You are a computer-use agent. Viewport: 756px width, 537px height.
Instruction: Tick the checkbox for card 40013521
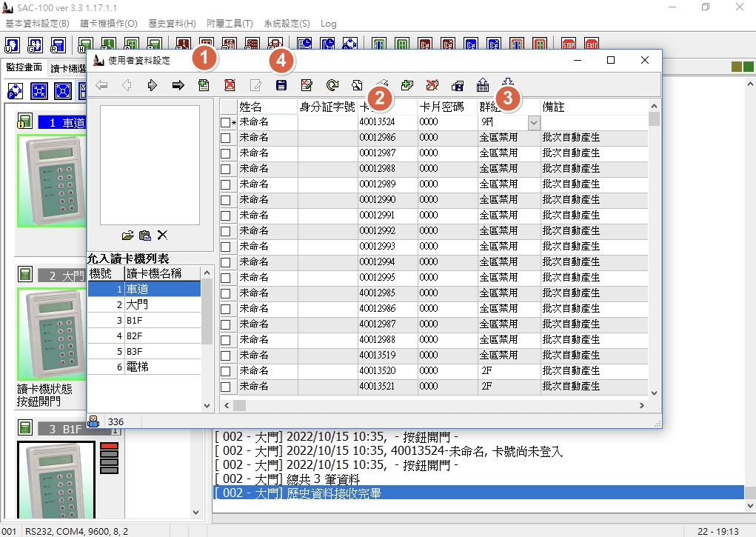pos(225,387)
